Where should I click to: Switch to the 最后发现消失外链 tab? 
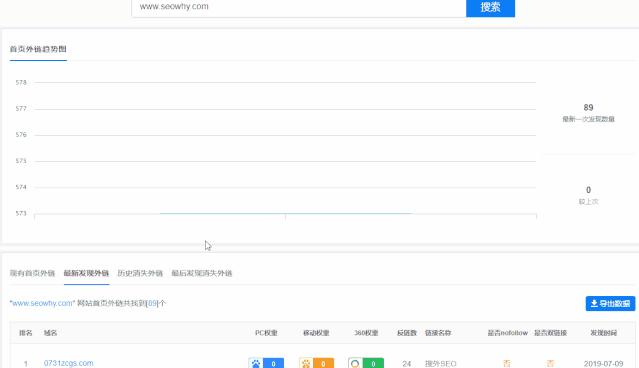[x=201, y=273]
